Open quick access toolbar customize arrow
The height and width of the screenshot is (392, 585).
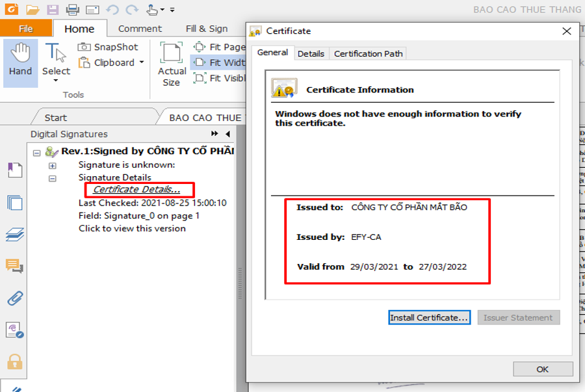(x=172, y=10)
